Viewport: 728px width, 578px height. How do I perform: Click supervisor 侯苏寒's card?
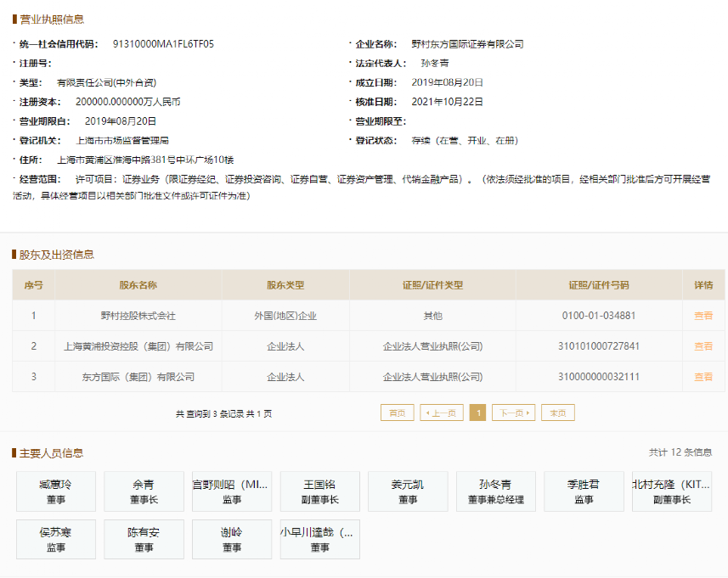[55, 539]
